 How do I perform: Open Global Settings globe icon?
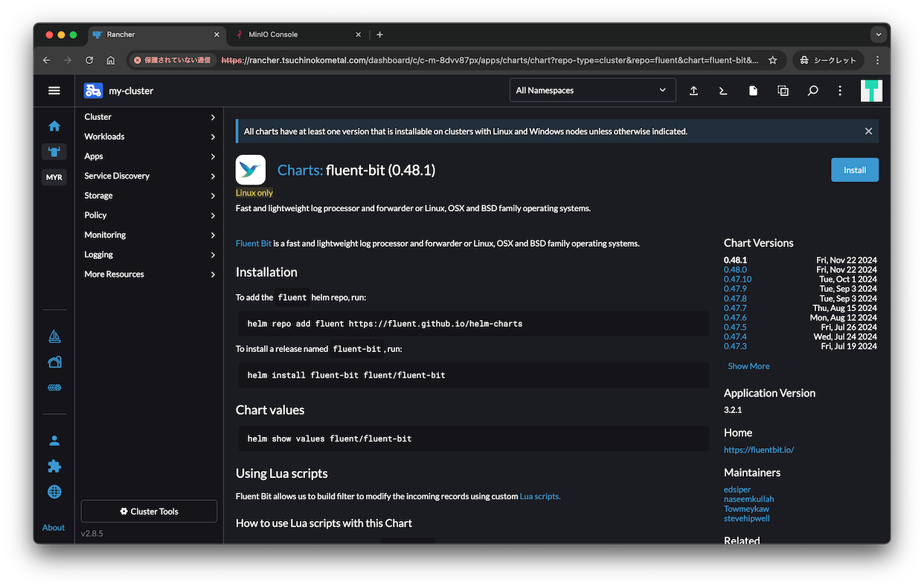(54, 492)
